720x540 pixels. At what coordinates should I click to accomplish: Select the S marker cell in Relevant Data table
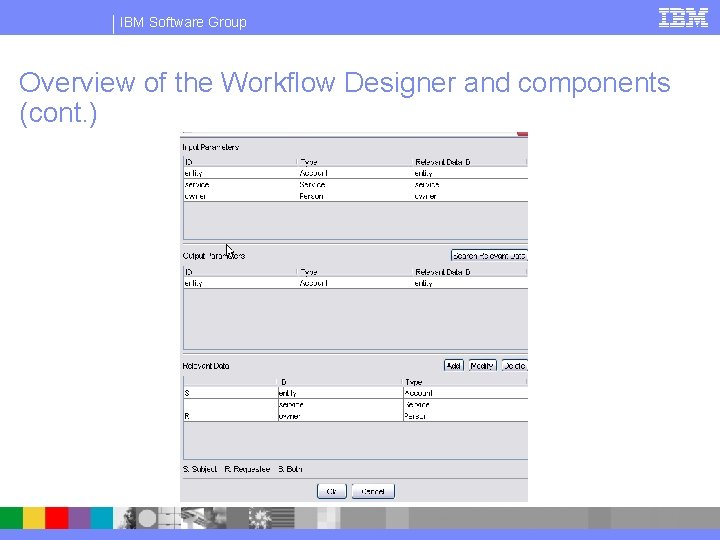(231, 393)
